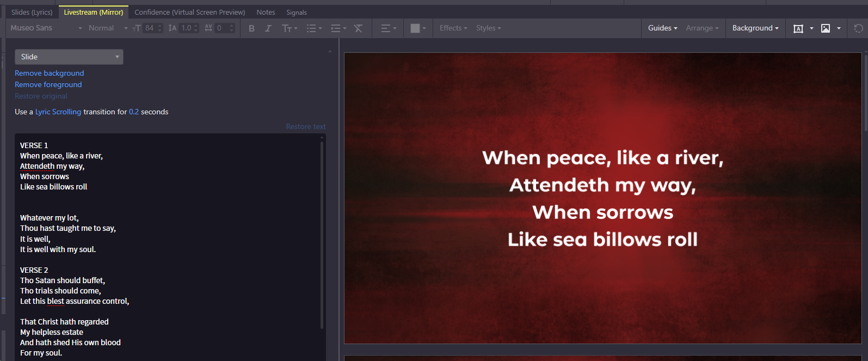Screen dimensions: 868x361
Task: Change the Lyric Scrolling transition type
Action: click(x=58, y=112)
